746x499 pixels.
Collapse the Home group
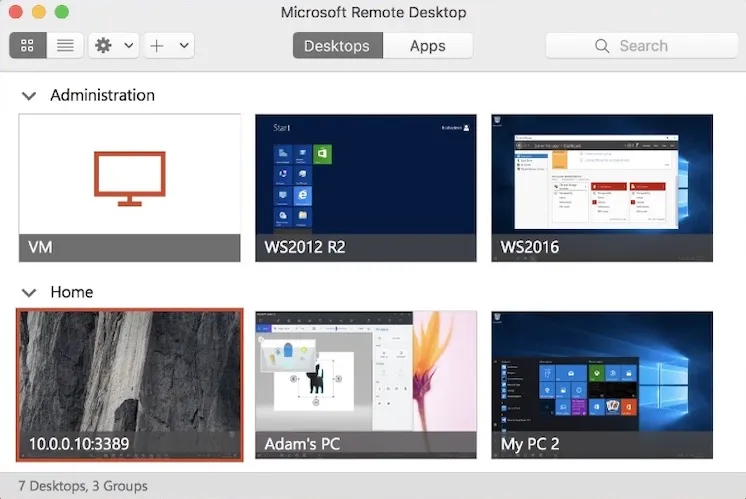[x=29, y=293]
